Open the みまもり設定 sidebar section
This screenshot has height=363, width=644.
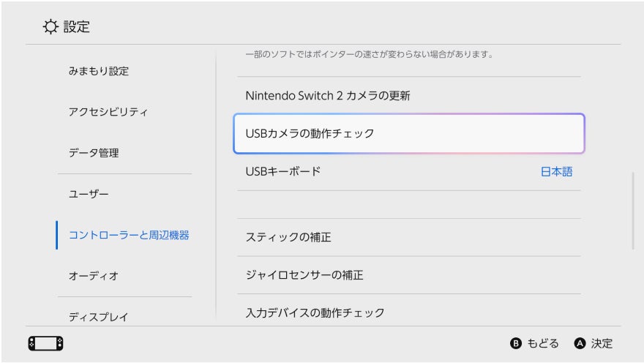coord(98,71)
